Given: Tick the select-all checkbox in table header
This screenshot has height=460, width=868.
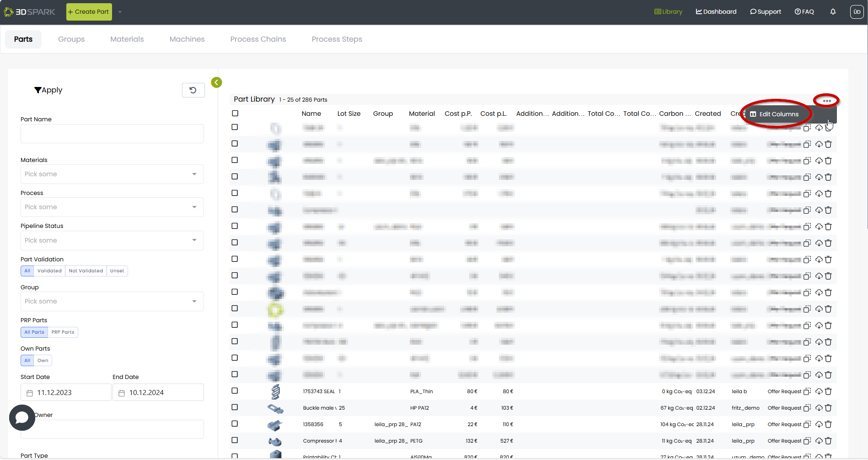Looking at the screenshot, I should coord(235,114).
